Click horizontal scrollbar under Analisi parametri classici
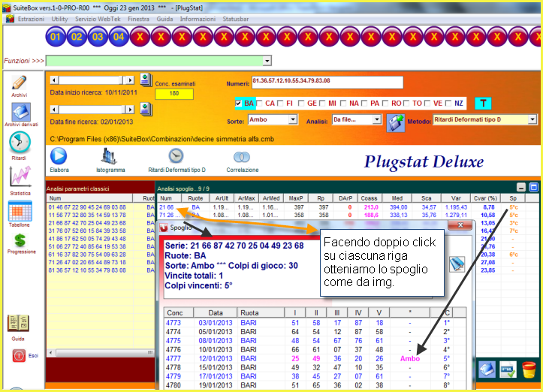Image resolution: width=543 pixels, height=392 pixels. (101, 352)
